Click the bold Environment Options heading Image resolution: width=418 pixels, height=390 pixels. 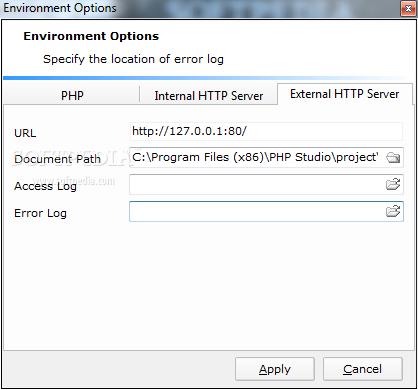(91, 36)
